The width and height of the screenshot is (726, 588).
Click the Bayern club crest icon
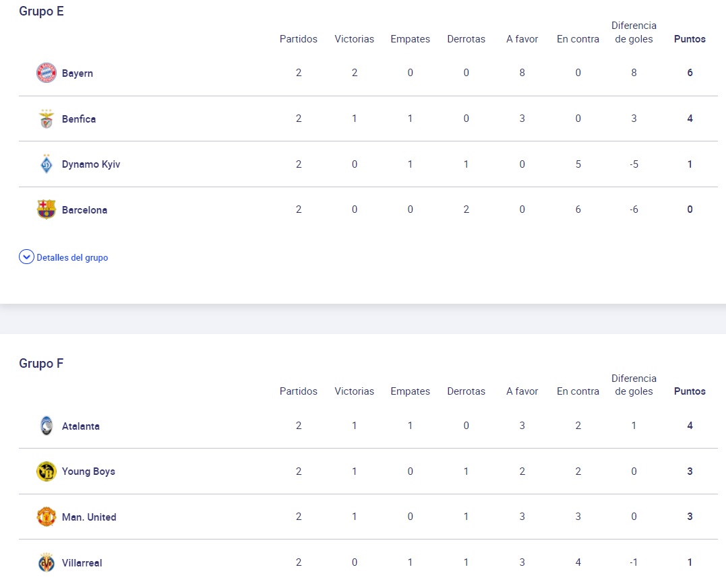click(x=46, y=73)
